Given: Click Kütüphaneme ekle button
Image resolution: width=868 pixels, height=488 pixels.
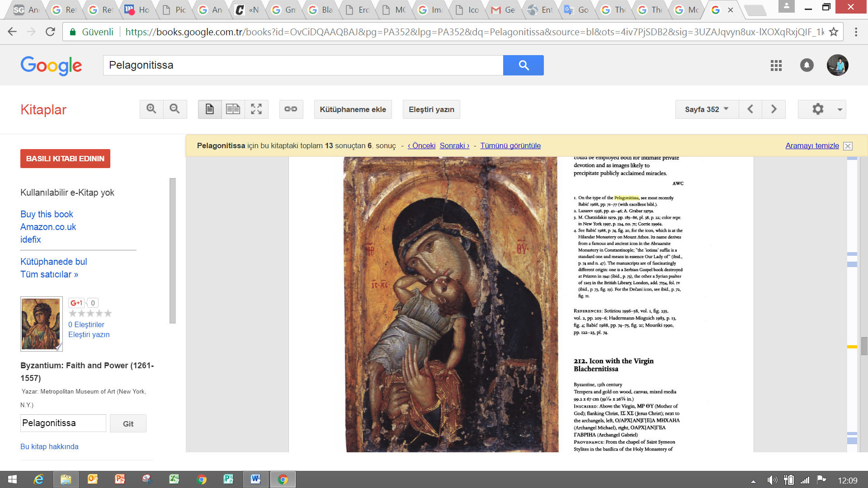Looking at the screenshot, I should click(353, 109).
